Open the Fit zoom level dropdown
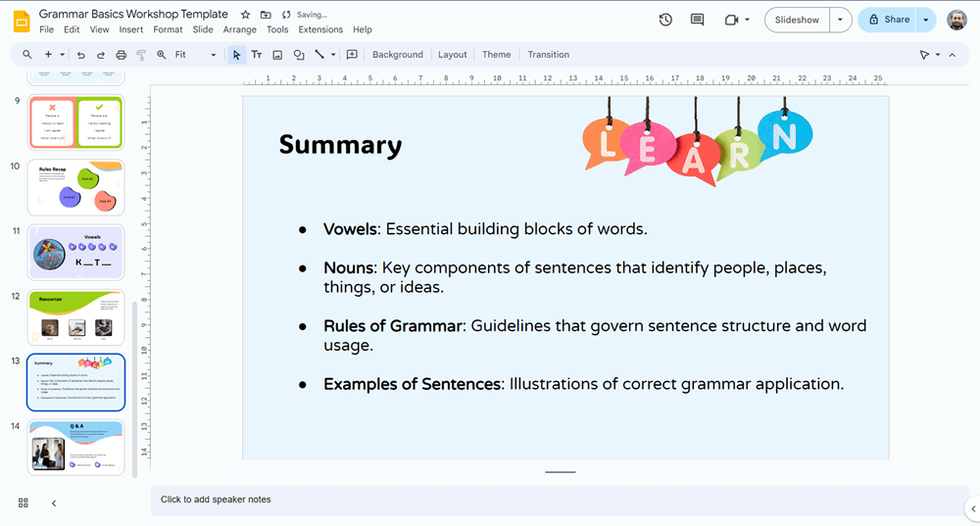Viewport: 980px width, 526px height. (195, 55)
